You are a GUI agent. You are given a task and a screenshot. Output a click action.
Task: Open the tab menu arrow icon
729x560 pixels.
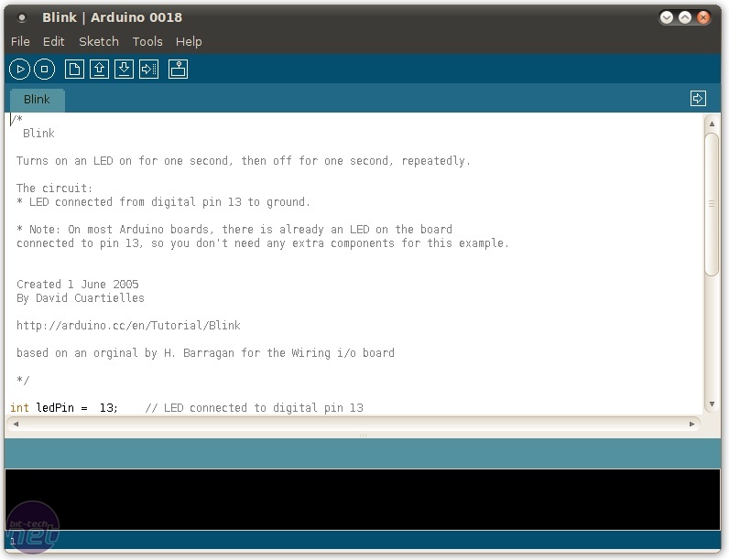pyautogui.click(x=698, y=99)
